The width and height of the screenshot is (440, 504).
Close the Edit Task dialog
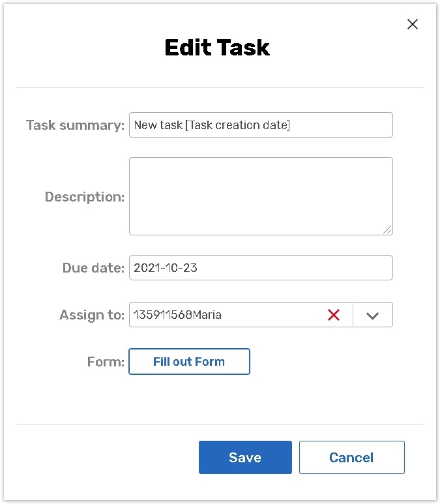pos(412,24)
